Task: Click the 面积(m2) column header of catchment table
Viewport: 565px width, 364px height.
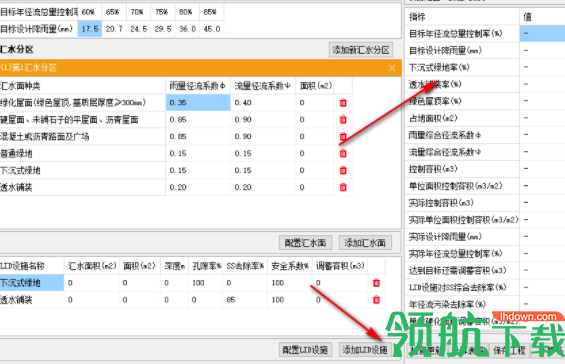Action: tap(316, 86)
